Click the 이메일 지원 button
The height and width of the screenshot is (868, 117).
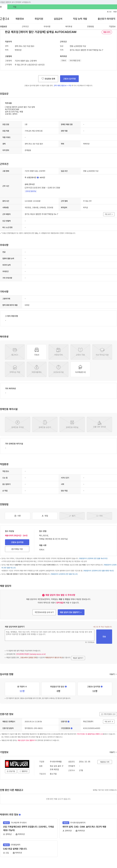pos(17,549)
